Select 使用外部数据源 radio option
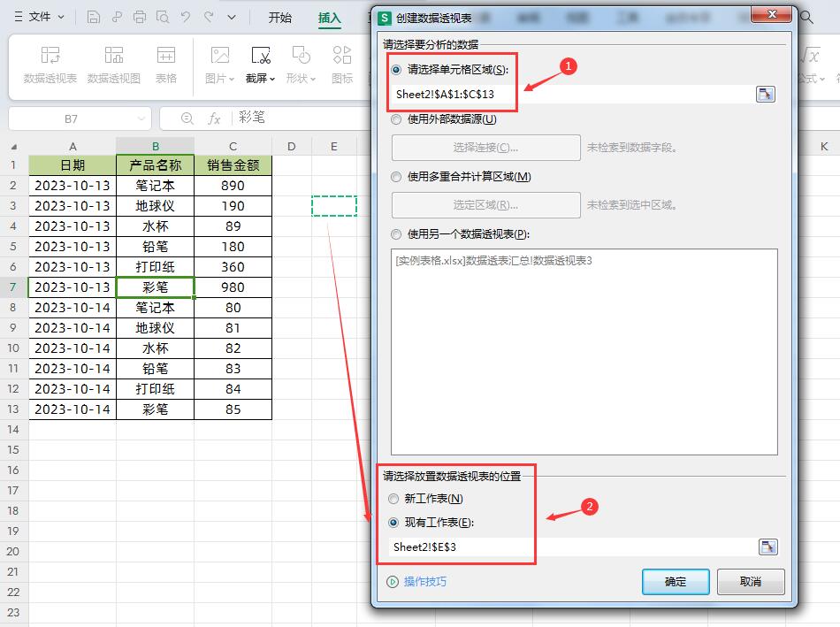Viewport: 840px width, 627px height. tap(396, 119)
